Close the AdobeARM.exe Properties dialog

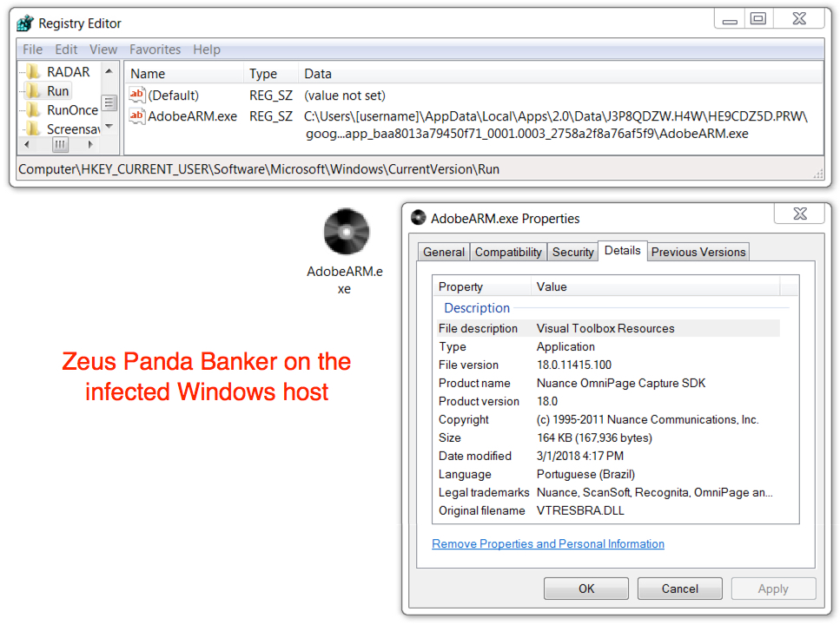coord(800,214)
